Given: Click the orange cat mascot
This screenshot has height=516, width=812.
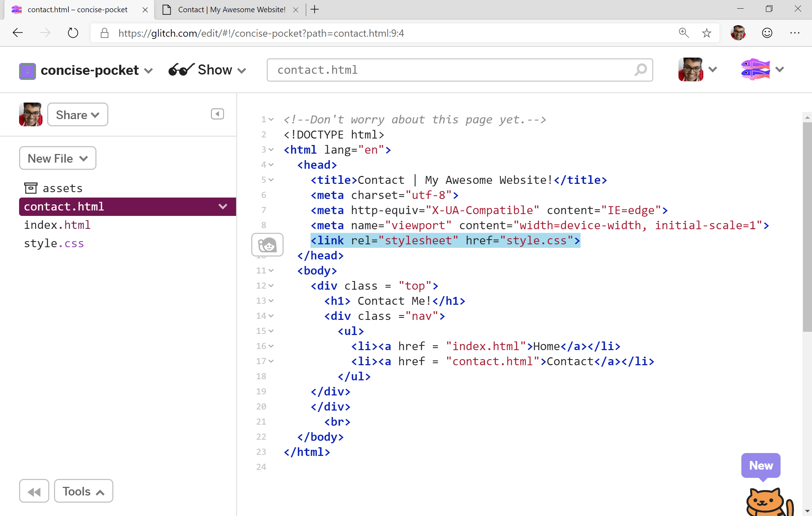Looking at the screenshot, I should [770, 502].
